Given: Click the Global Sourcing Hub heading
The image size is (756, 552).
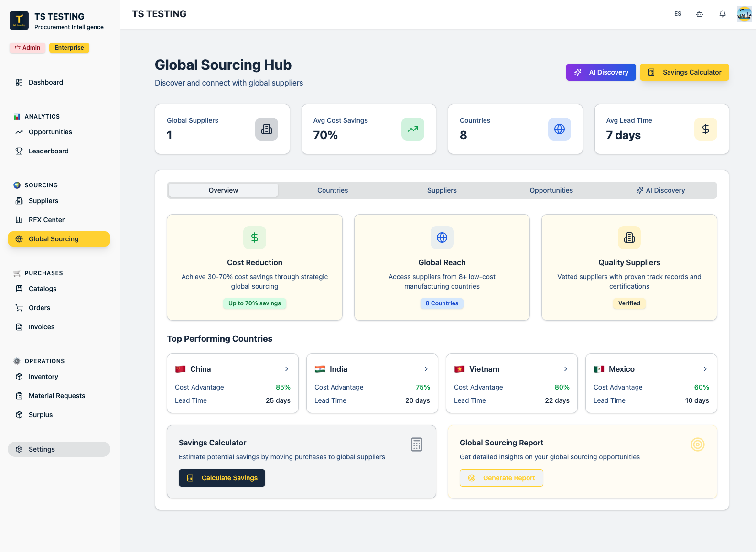Looking at the screenshot, I should tap(223, 65).
